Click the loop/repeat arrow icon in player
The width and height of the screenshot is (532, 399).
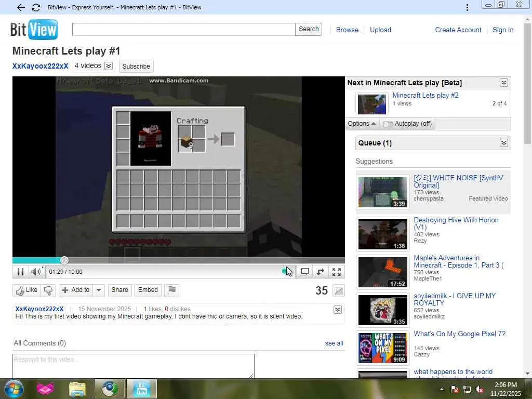320,272
